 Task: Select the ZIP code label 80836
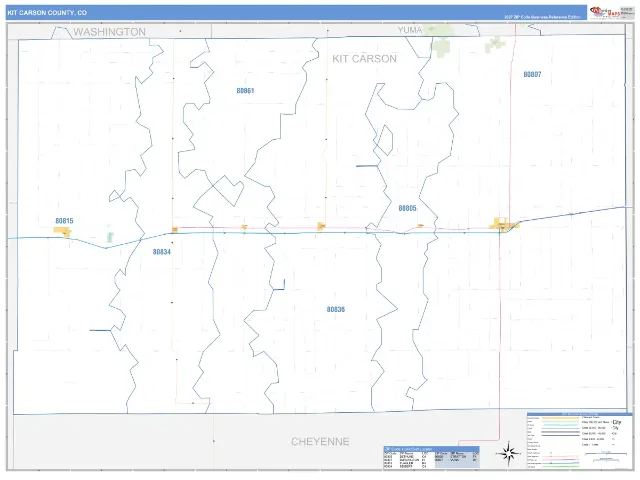336,309
